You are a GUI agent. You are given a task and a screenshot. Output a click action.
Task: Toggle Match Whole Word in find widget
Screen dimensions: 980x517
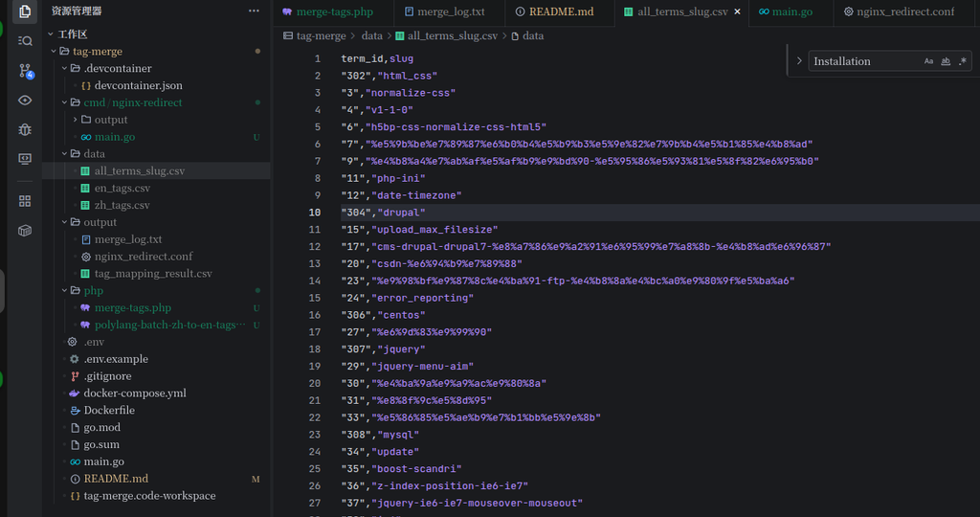(x=946, y=61)
